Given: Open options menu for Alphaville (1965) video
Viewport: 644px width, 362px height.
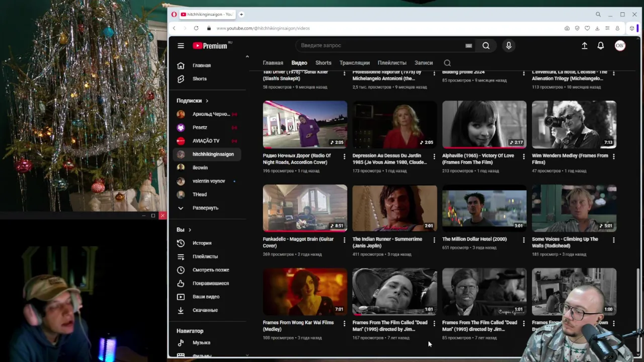Looking at the screenshot, I should click(x=524, y=156).
